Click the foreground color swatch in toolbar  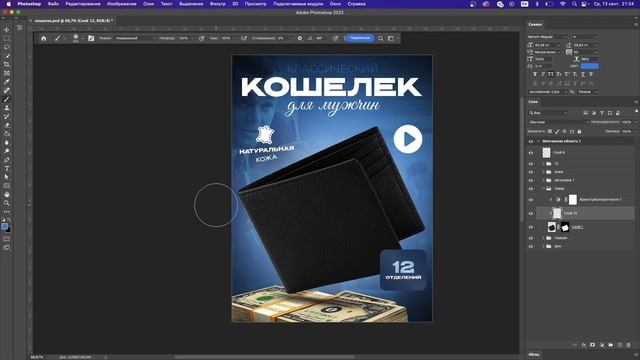4,227
